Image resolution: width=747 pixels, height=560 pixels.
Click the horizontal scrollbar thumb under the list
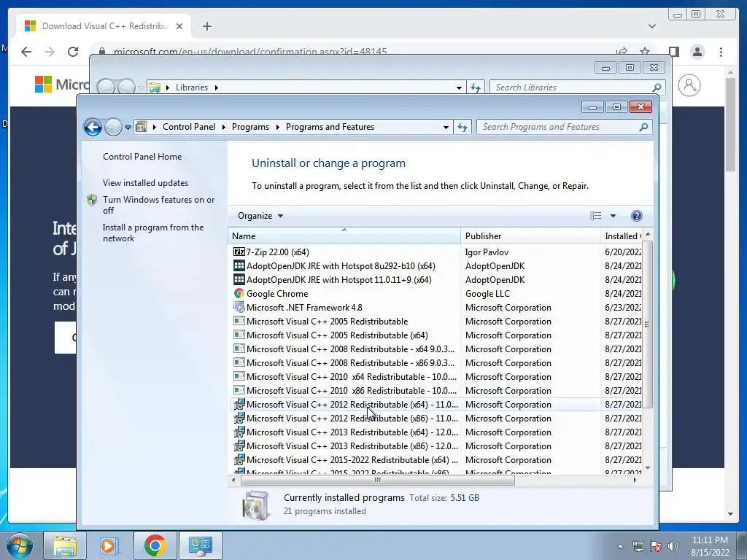pos(377,480)
